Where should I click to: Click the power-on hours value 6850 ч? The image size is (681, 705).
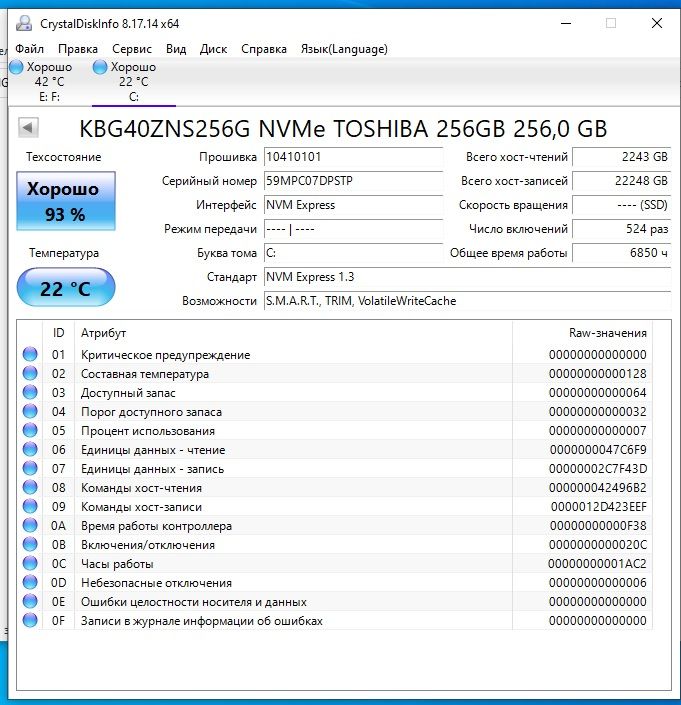622,253
